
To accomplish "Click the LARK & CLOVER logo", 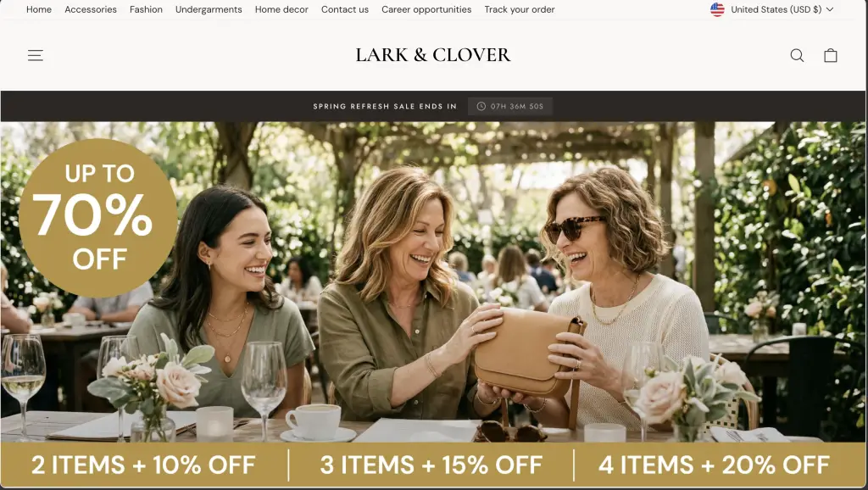I will click(x=433, y=55).
